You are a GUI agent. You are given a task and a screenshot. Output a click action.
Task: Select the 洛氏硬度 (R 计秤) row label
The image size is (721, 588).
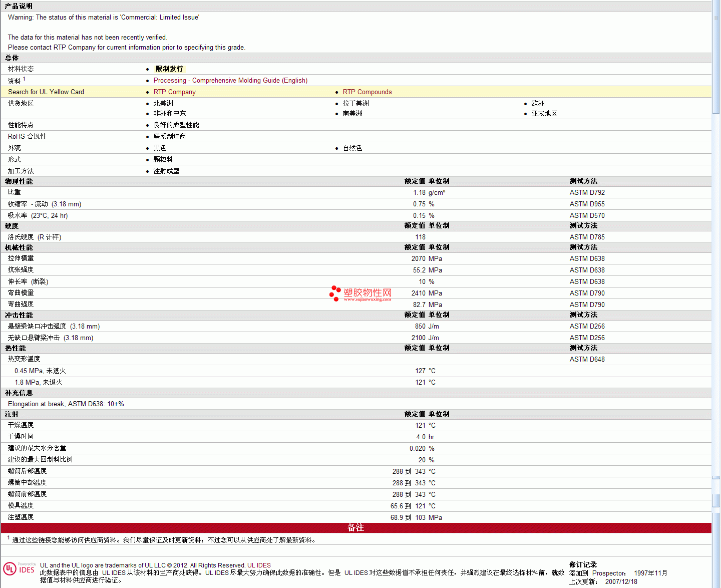[x=35, y=237]
